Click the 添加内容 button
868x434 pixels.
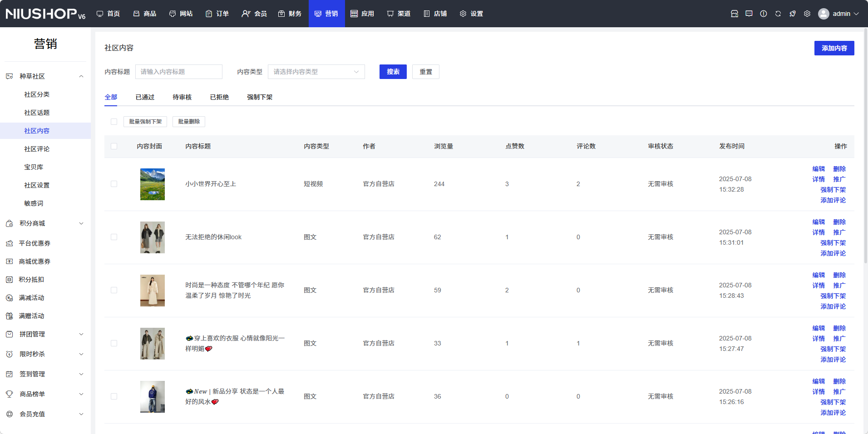coord(834,48)
